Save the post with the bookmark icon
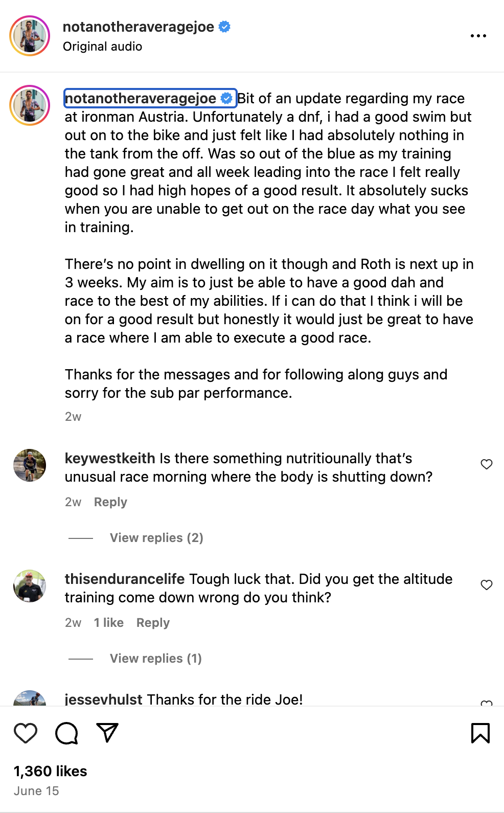Viewport: 504px width, 813px height. [480, 733]
